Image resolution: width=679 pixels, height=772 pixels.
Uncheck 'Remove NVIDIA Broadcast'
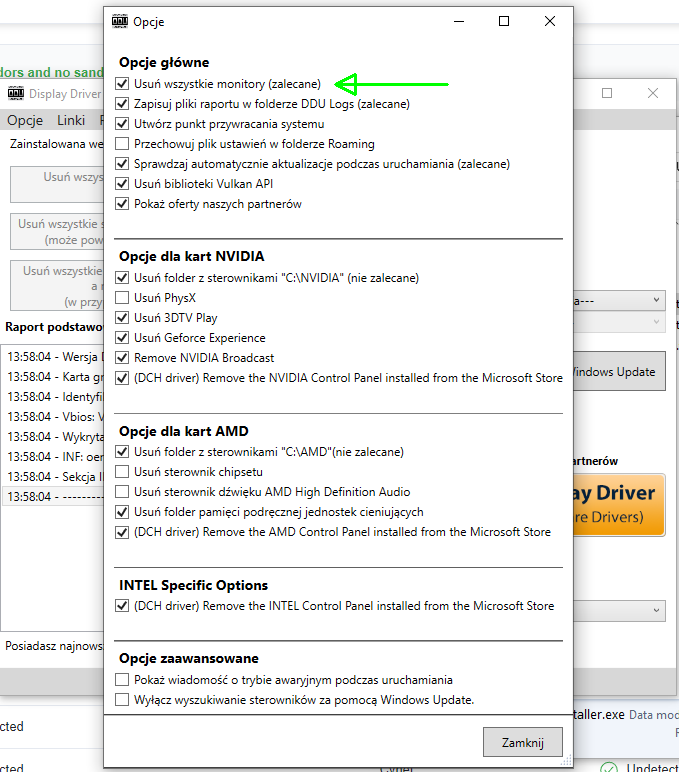tap(122, 358)
